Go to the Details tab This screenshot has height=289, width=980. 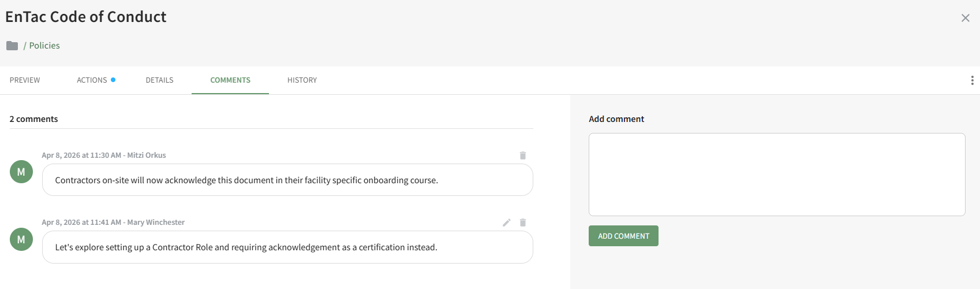tap(159, 80)
